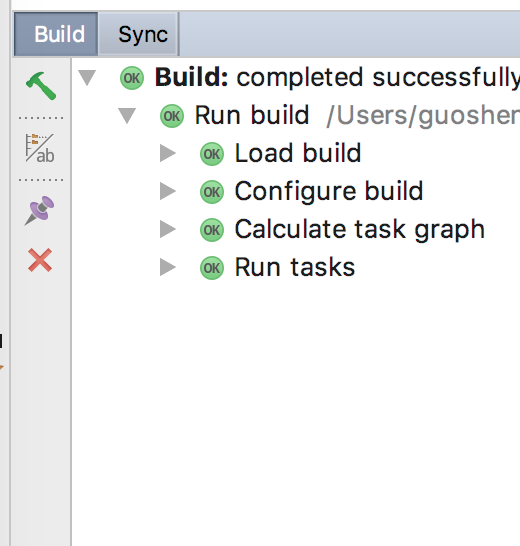Viewport: 520px width, 546px height.
Task: Select the Run build tree item
Action: [252, 115]
